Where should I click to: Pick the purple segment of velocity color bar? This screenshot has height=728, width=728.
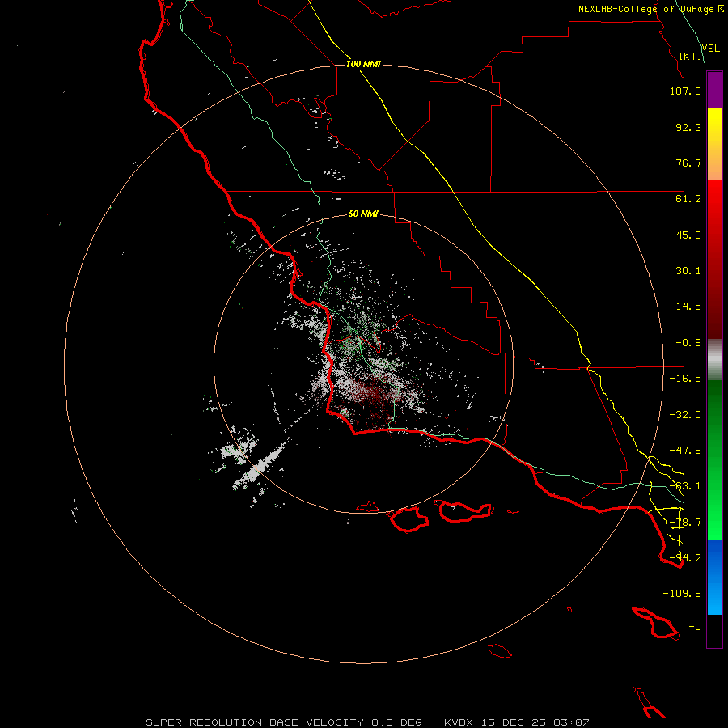pyautogui.click(x=714, y=91)
